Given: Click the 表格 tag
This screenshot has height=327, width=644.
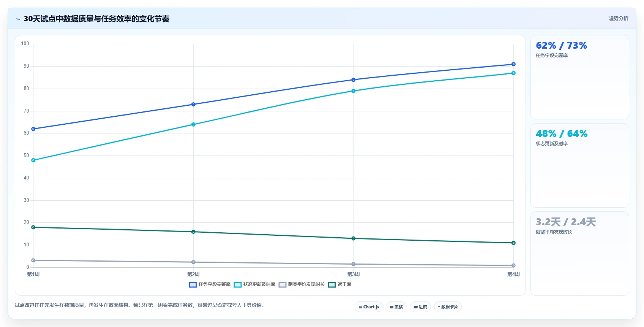Looking at the screenshot, I should point(396,307).
